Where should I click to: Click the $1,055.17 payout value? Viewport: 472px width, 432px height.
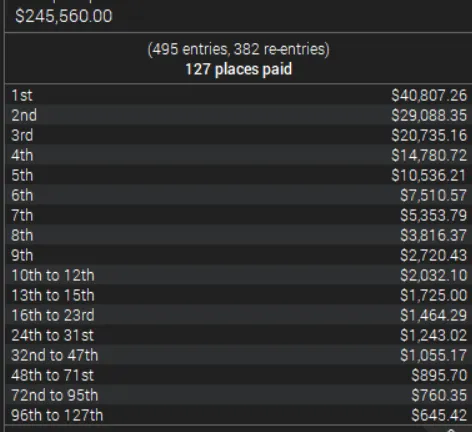pos(433,355)
